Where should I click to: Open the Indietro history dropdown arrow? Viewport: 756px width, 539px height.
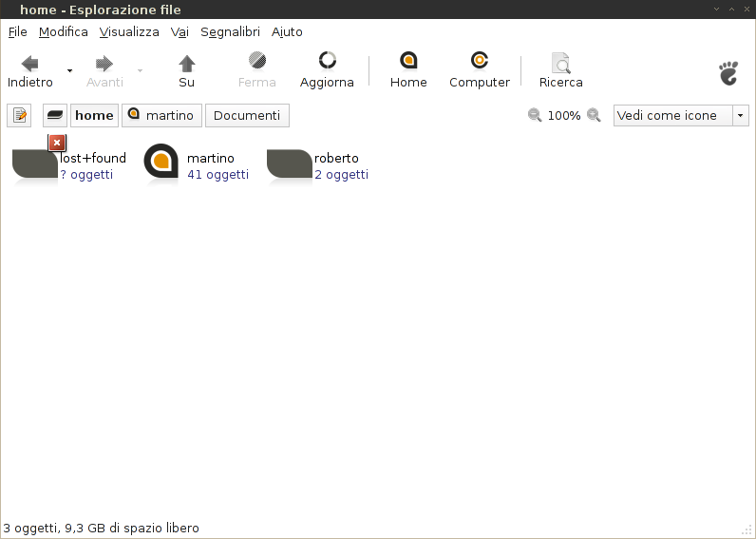tap(69, 71)
